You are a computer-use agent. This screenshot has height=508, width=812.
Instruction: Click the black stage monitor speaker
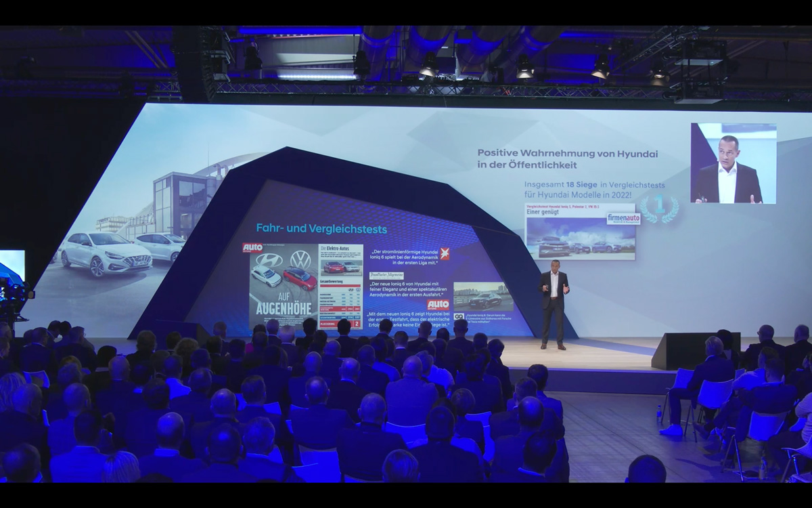(x=696, y=350)
